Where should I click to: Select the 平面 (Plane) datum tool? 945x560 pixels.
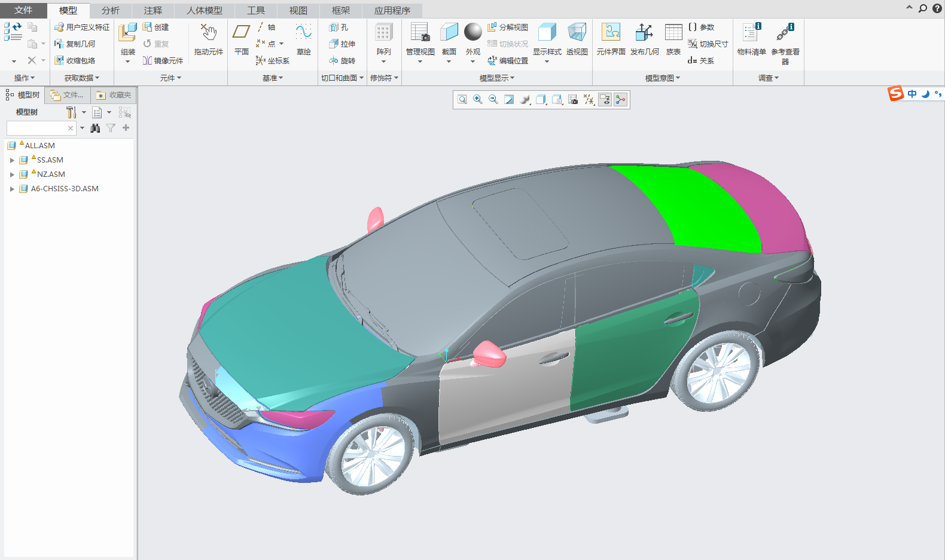pyautogui.click(x=242, y=39)
